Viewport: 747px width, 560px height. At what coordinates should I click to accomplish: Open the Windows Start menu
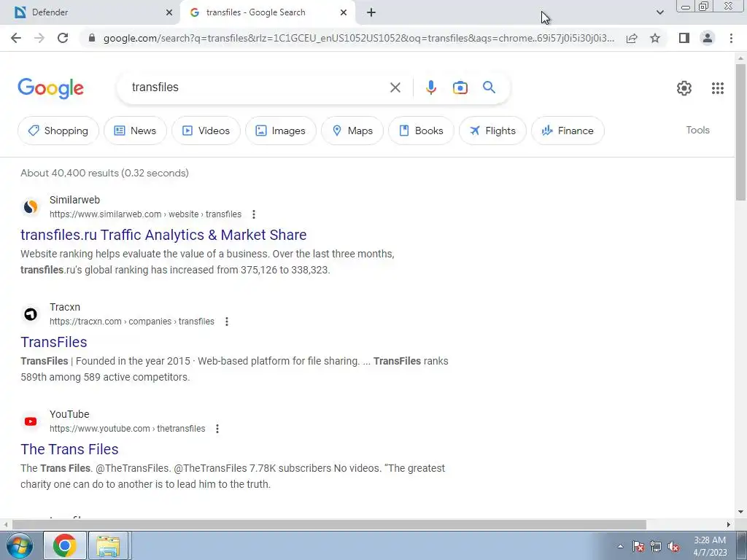(19, 545)
